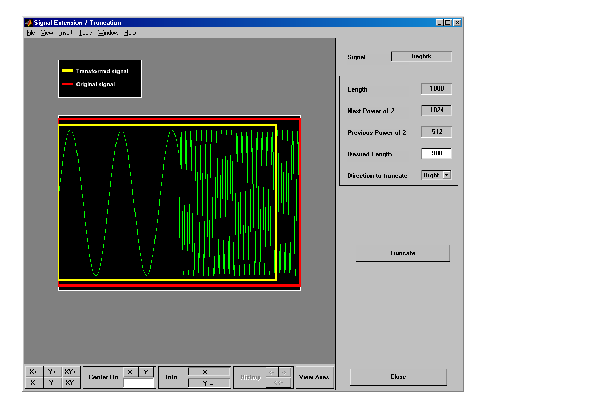Image resolution: width=600 pixels, height=413 pixels.
Task: Open the View menu
Action: point(47,33)
